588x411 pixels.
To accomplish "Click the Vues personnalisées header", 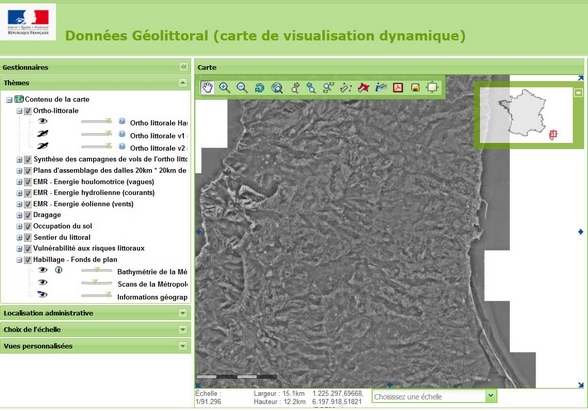I will [x=95, y=346].
